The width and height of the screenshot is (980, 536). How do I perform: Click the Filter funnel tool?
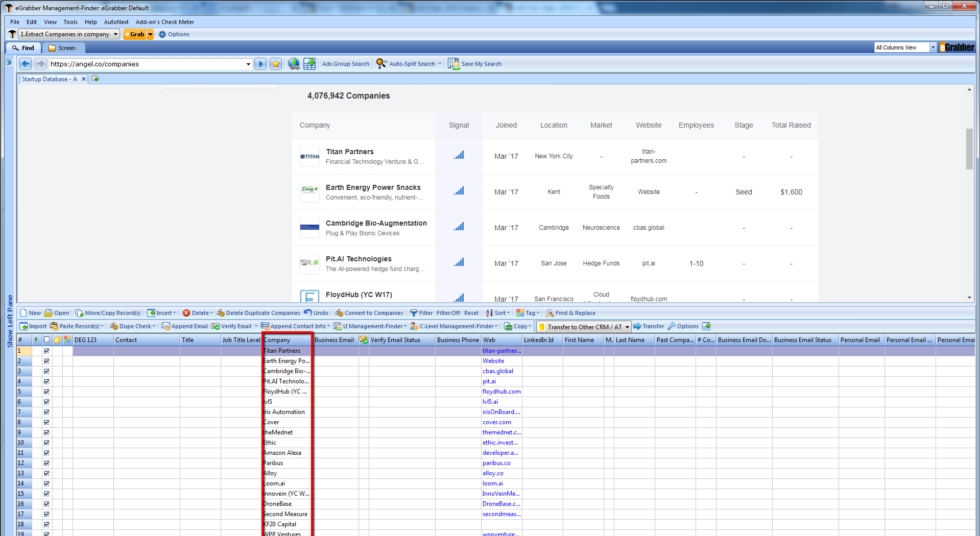(421, 313)
